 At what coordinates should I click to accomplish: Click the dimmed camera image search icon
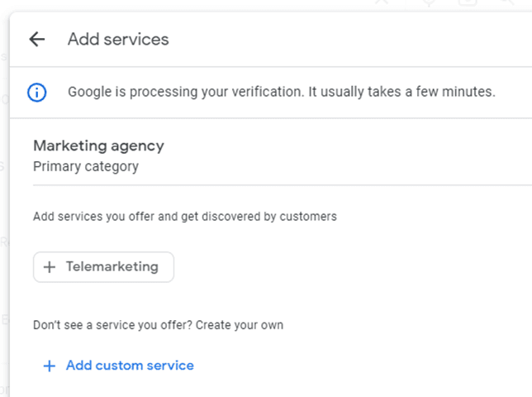coord(468,2)
